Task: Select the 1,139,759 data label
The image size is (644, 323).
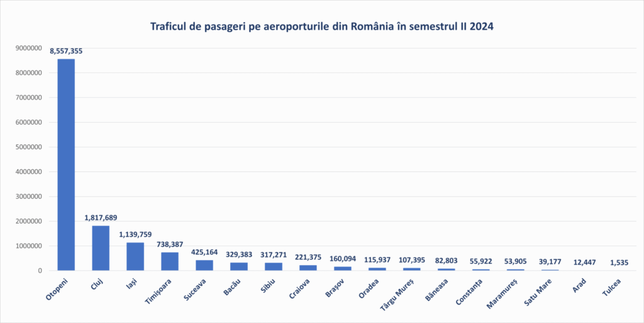Action: point(135,235)
